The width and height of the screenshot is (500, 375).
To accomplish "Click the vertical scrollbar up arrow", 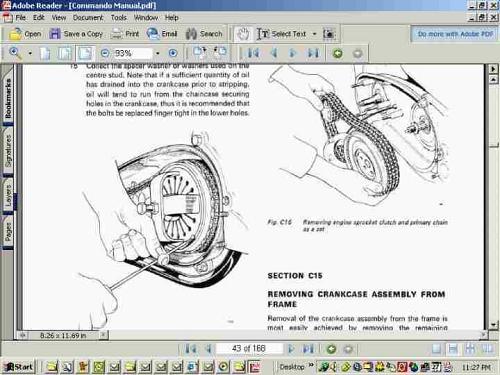I will pos(493,79).
